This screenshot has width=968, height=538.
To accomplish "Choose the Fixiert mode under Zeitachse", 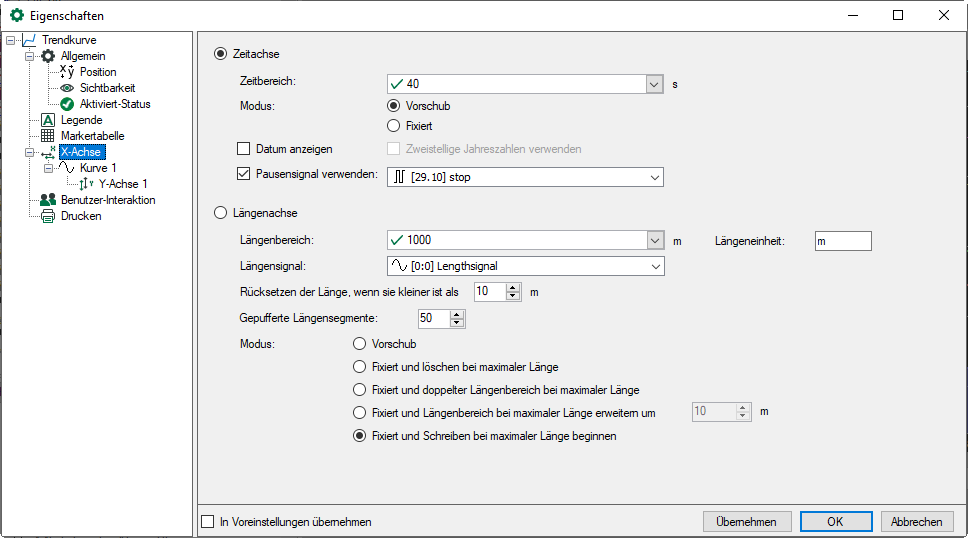I will (393, 126).
